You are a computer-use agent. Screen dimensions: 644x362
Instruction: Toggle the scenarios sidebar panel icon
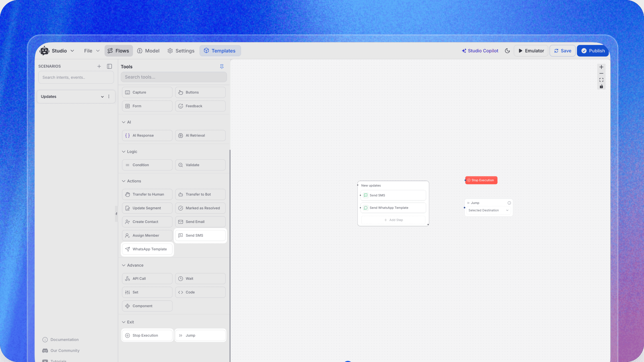[x=109, y=66]
